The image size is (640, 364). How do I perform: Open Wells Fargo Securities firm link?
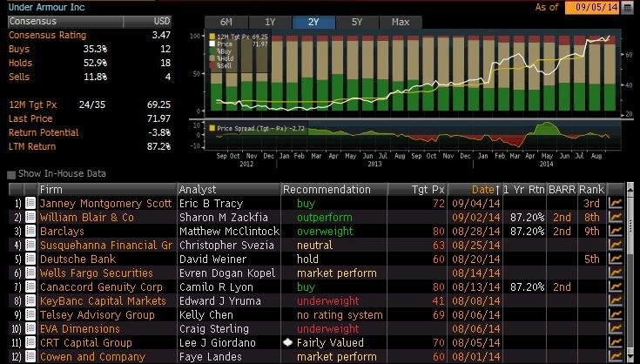(97, 273)
